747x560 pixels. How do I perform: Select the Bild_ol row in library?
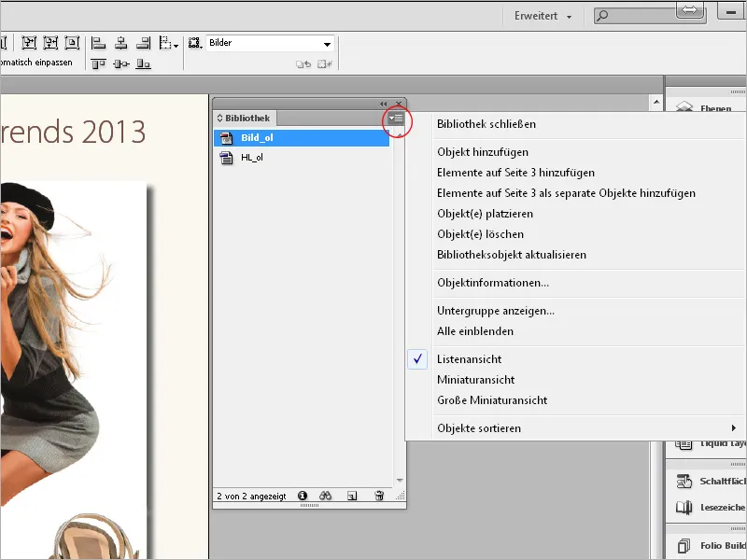click(302, 138)
